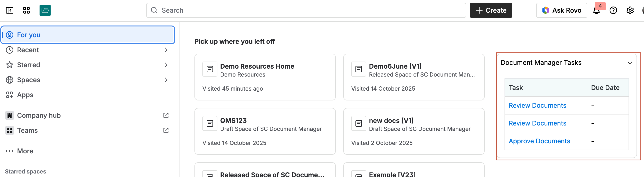
Task: Collapse the sidebar with the panel icon
Action: tap(10, 10)
